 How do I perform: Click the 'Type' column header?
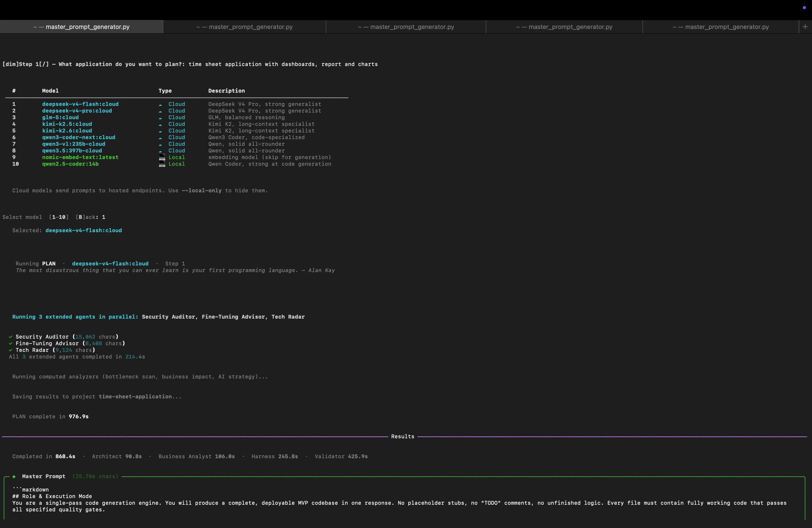[x=165, y=91]
